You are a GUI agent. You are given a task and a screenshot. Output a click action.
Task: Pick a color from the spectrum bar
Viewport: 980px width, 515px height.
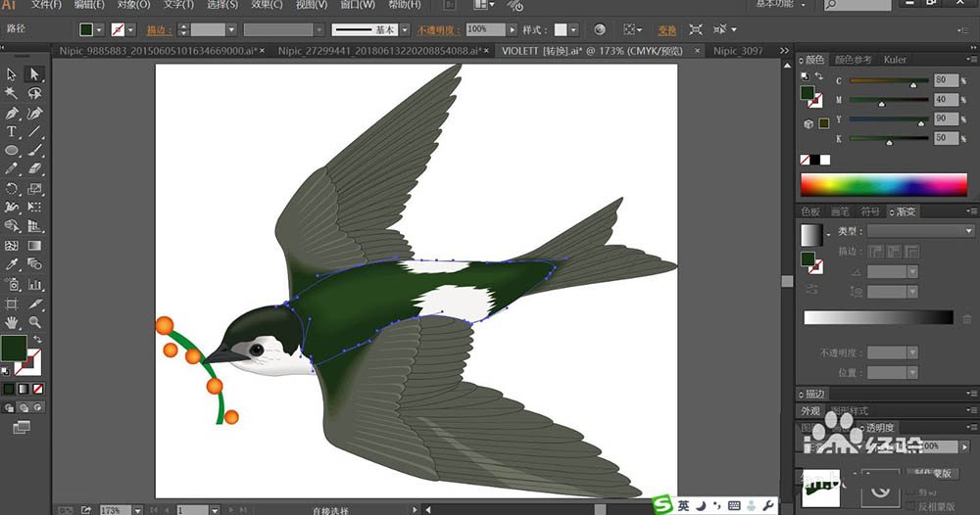click(884, 185)
